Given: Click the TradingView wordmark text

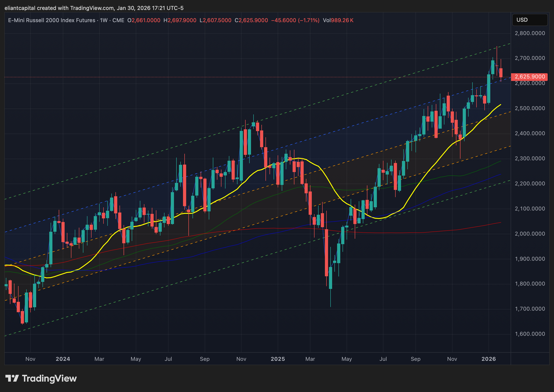Looking at the screenshot, I should point(49,378).
